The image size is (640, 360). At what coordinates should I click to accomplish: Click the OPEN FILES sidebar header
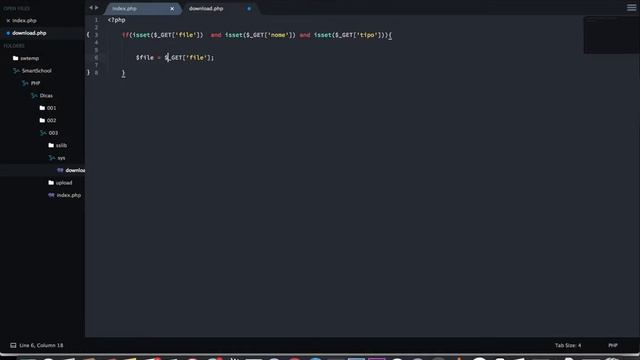pyautogui.click(x=17, y=9)
